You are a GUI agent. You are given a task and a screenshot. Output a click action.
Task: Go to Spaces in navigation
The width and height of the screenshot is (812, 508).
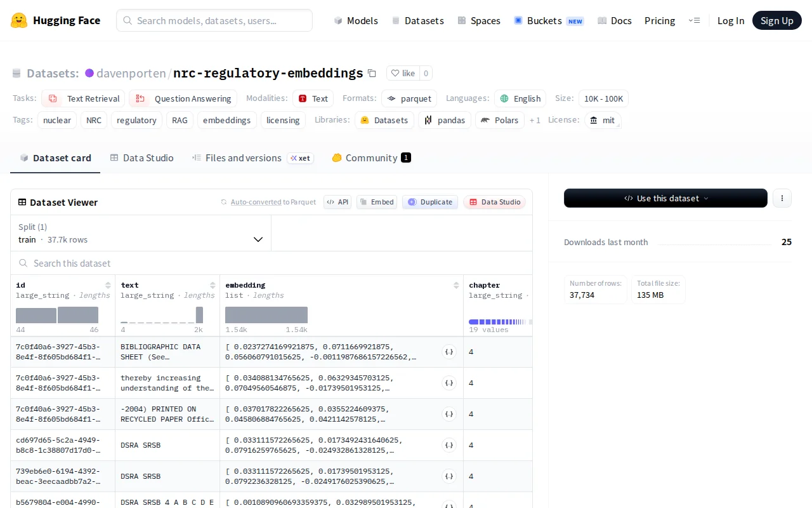point(479,20)
